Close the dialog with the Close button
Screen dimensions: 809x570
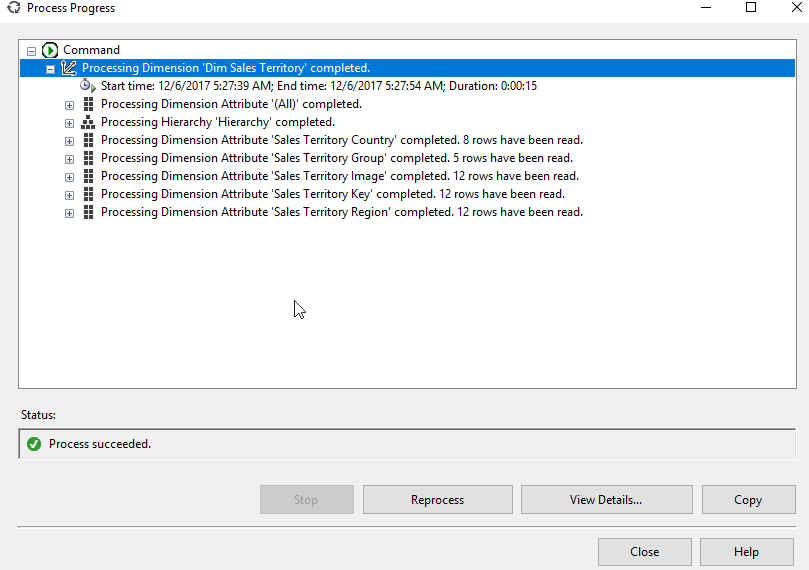pyautogui.click(x=644, y=552)
